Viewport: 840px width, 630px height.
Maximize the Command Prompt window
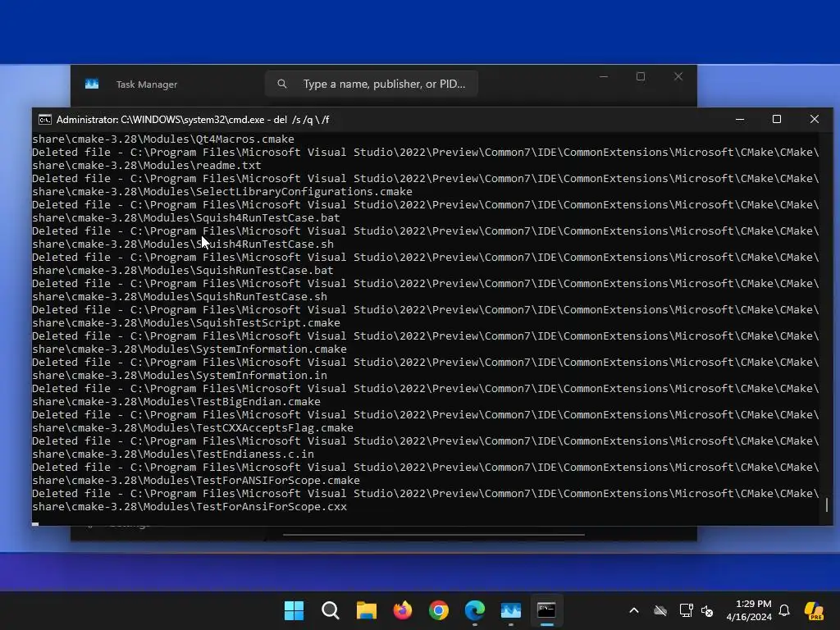777,120
